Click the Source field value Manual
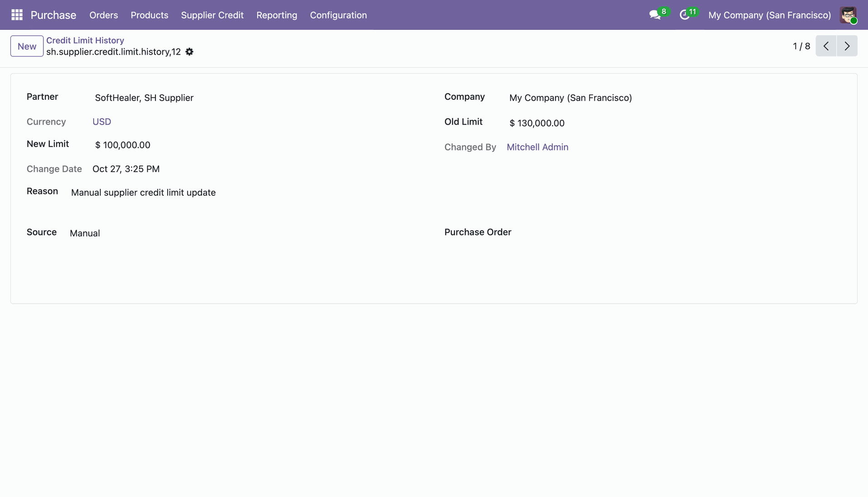 pos(85,233)
